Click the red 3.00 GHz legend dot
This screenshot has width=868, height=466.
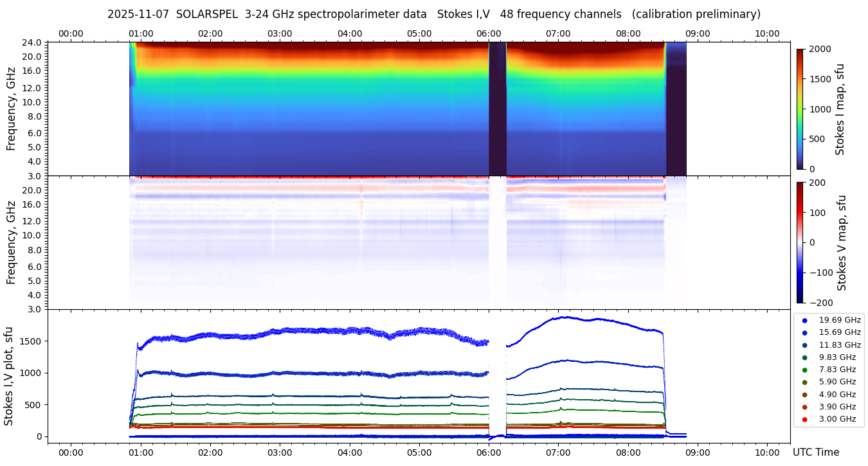(804, 419)
